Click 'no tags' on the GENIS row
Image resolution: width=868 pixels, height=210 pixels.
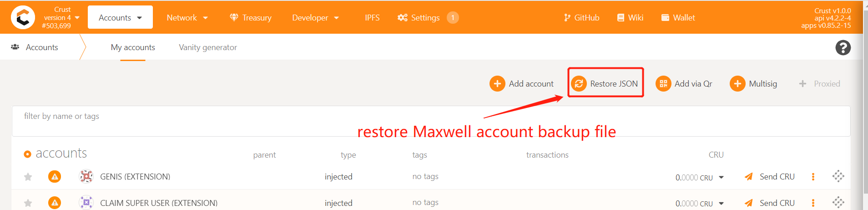(x=425, y=176)
